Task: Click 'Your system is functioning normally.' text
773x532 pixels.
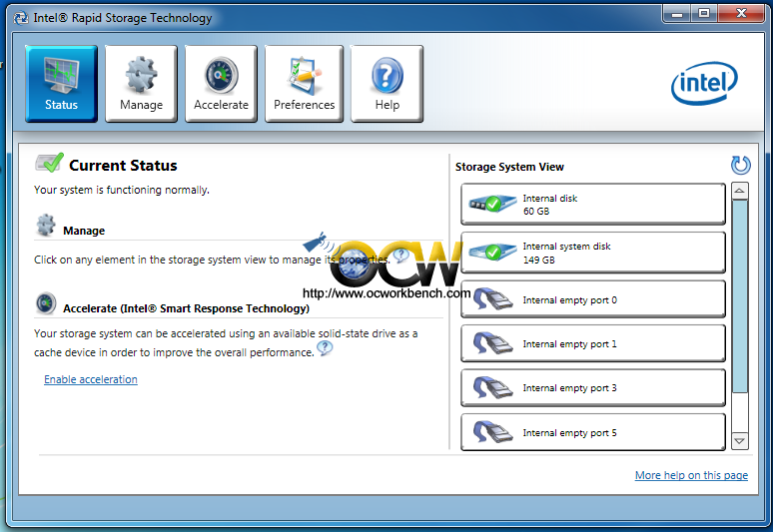Action: (122, 190)
